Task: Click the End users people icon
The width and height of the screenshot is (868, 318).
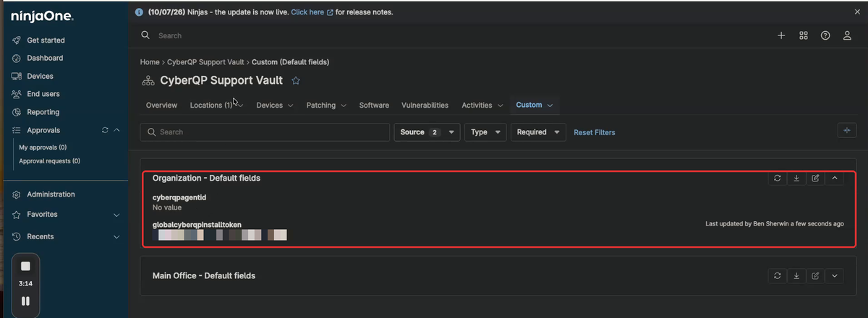Action: (x=17, y=94)
